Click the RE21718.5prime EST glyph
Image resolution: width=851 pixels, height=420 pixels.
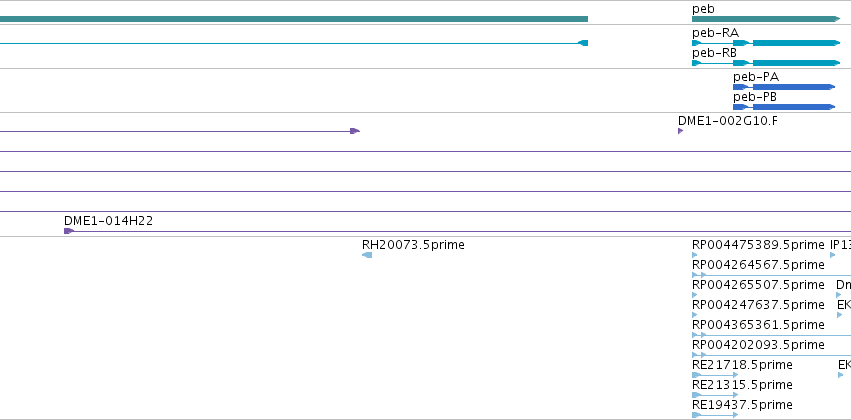pos(715,375)
